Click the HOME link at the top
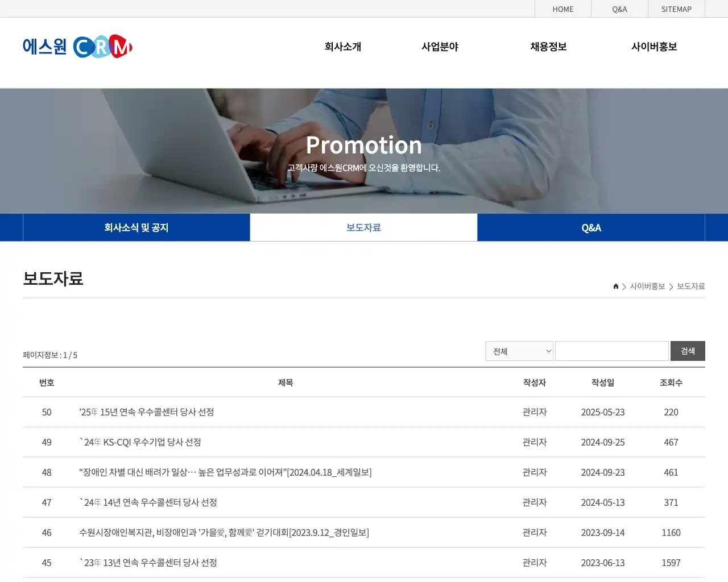728x582 pixels. [x=562, y=9]
